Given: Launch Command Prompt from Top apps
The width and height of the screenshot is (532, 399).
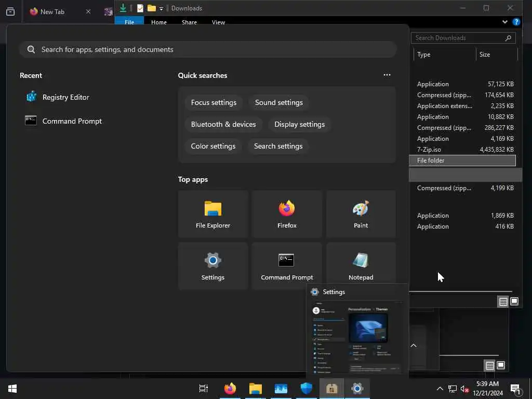Looking at the screenshot, I should click(x=287, y=266).
